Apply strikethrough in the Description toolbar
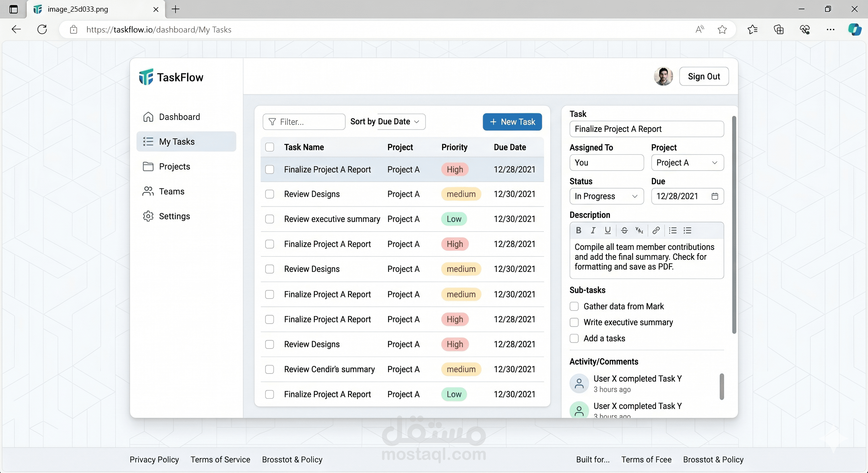The image size is (868, 473). pyautogui.click(x=624, y=230)
